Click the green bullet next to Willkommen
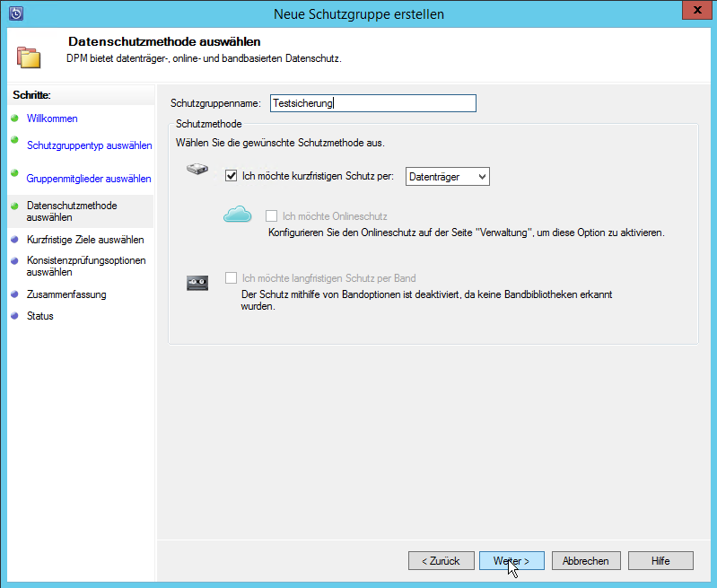The width and height of the screenshot is (717, 588). [x=14, y=118]
